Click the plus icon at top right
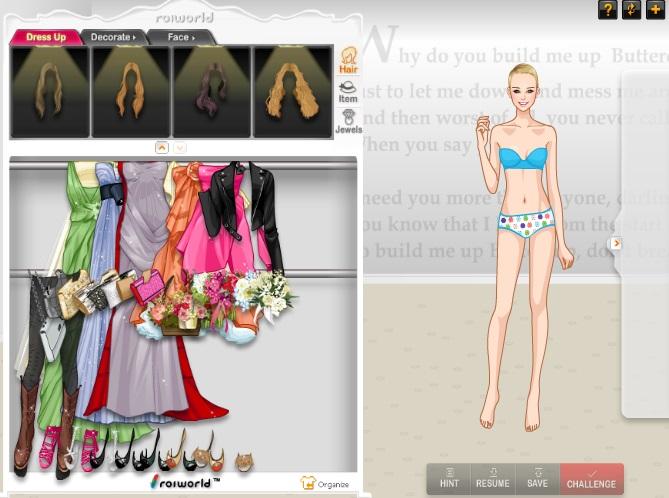Screen dimensions: 669x498 655,10
